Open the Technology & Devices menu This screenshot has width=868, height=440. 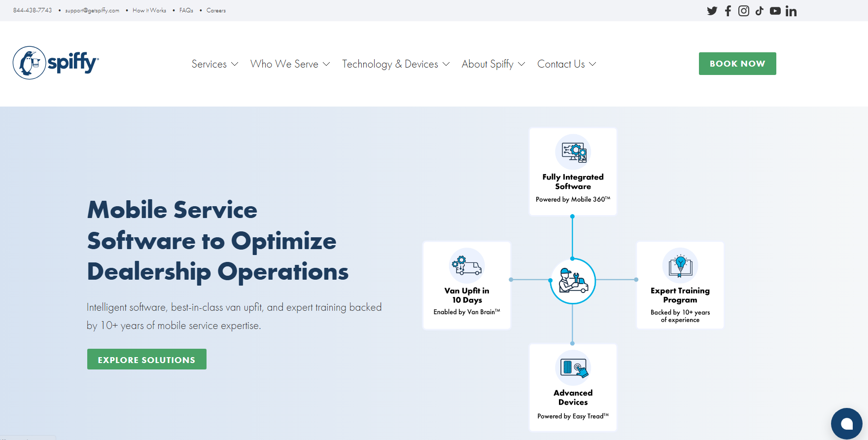point(390,64)
